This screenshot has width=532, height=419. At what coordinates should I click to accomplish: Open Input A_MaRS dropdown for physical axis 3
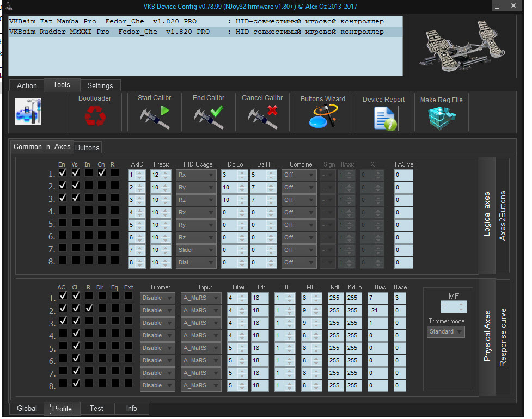[x=201, y=323]
